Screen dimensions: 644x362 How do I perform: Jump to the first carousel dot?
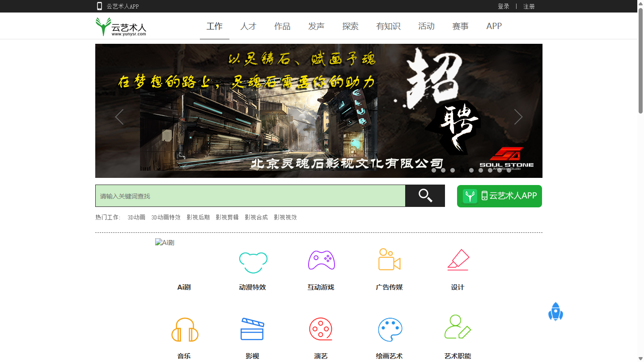434,170
